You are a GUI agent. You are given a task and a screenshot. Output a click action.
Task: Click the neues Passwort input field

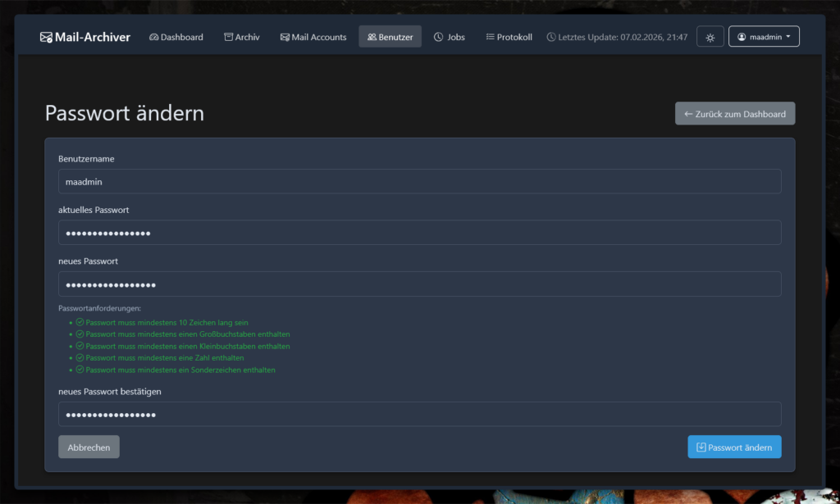click(419, 284)
